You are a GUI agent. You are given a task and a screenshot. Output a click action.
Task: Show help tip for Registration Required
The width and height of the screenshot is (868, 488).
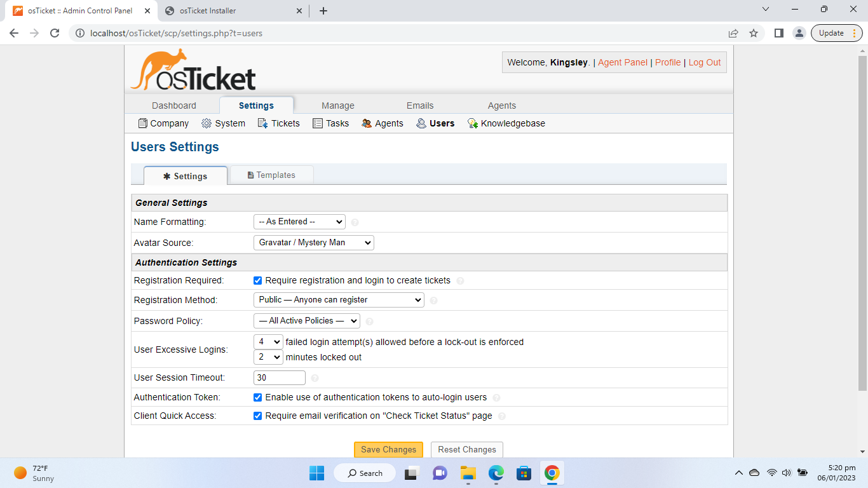461,281
